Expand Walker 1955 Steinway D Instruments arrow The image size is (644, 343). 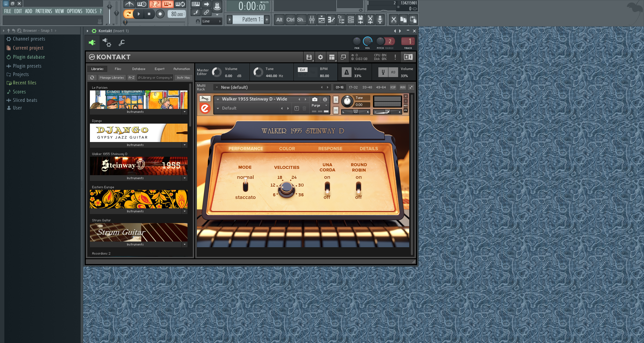[184, 178]
